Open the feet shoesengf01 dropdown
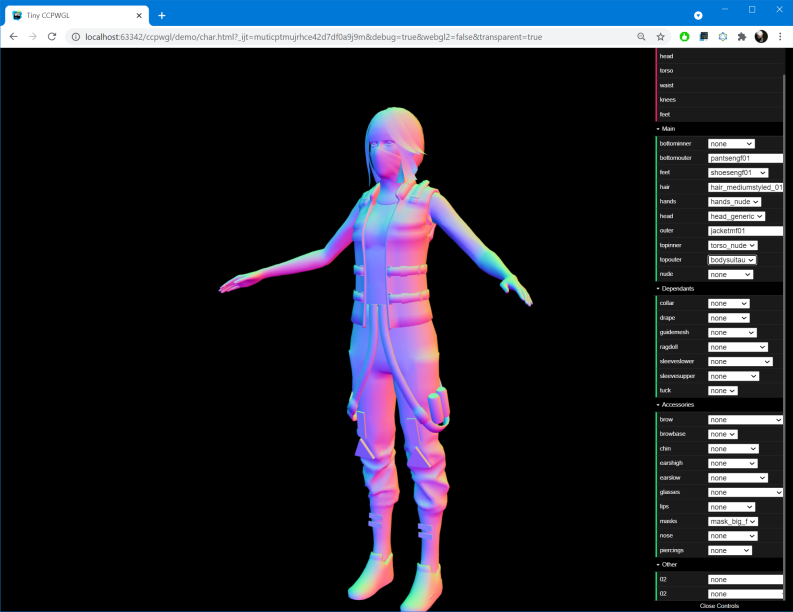This screenshot has height=612, width=793. click(x=738, y=173)
